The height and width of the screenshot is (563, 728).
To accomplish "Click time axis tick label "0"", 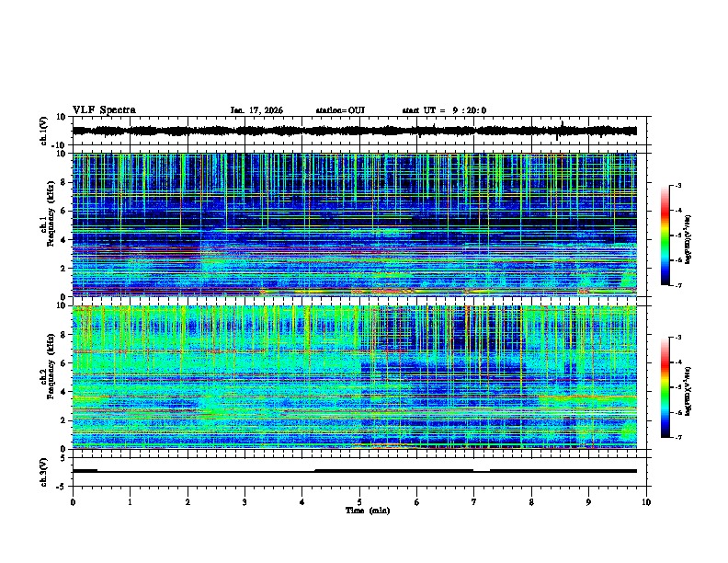I will point(73,502).
